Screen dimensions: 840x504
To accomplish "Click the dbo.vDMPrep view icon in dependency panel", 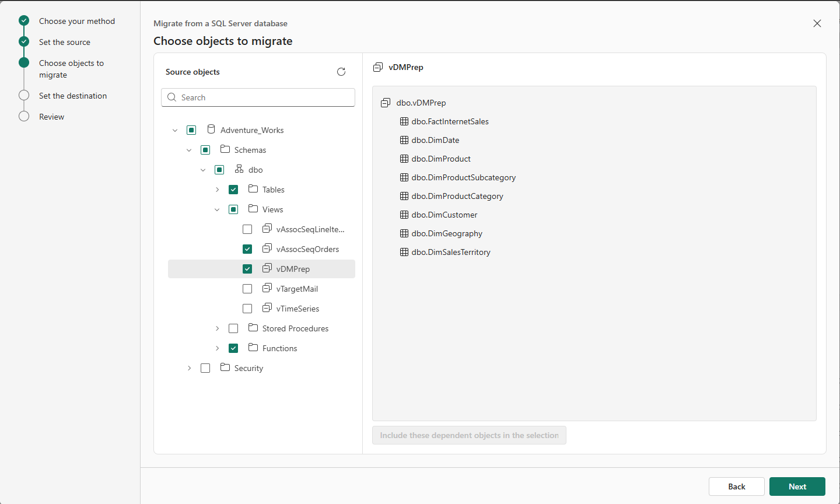I will [386, 103].
